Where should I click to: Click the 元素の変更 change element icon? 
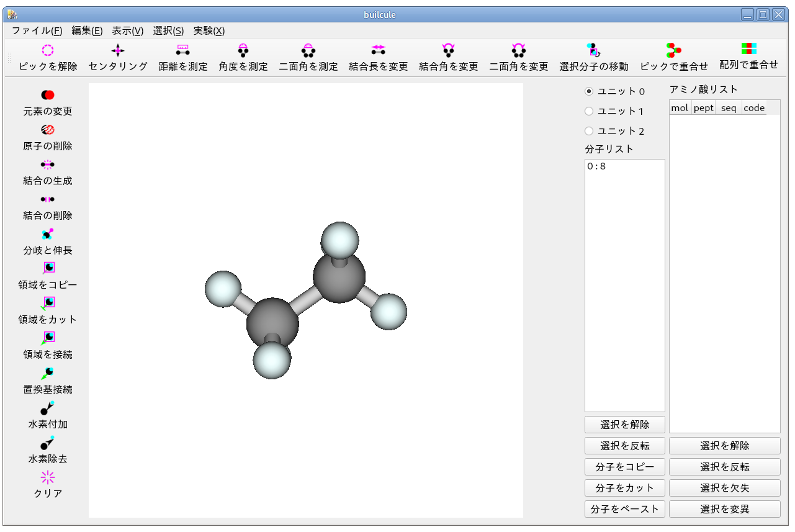[48, 96]
